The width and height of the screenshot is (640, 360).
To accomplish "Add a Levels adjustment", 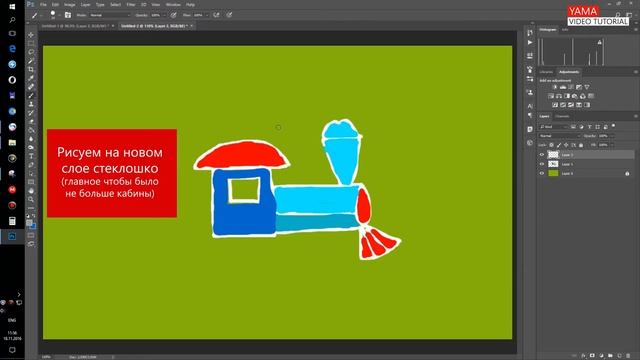I will (563, 87).
